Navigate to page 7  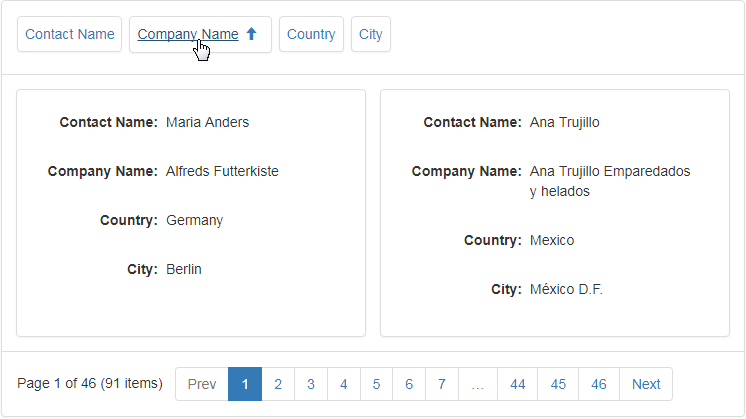point(442,384)
